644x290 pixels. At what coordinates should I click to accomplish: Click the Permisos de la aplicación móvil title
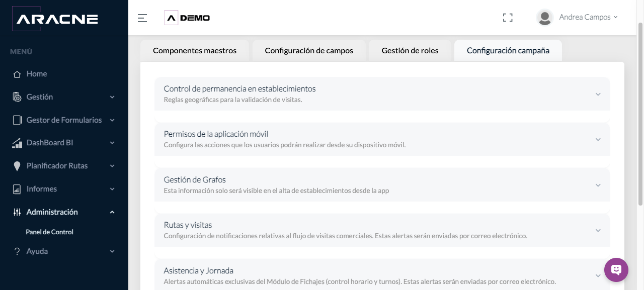pyautogui.click(x=216, y=134)
